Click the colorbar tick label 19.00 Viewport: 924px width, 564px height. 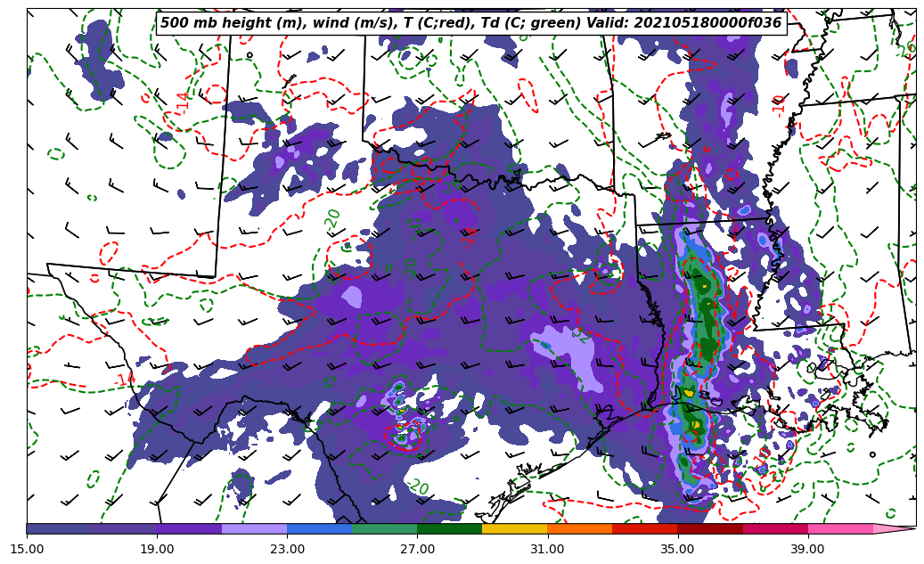coord(157,549)
